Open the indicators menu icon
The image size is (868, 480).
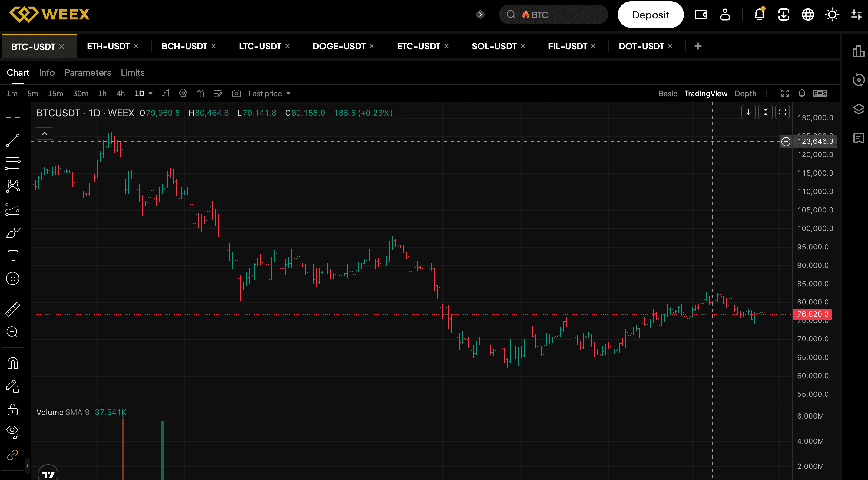[x=200, y=93]
